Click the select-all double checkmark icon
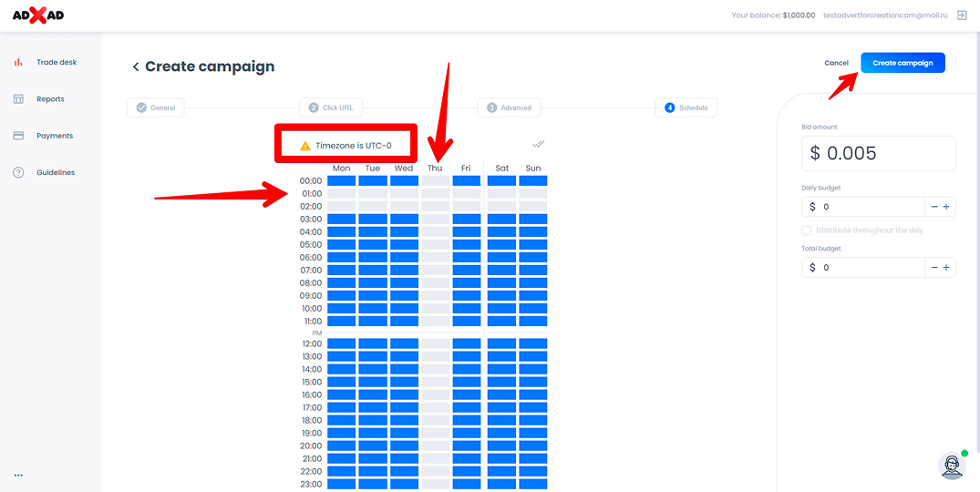 pos(539,144)
